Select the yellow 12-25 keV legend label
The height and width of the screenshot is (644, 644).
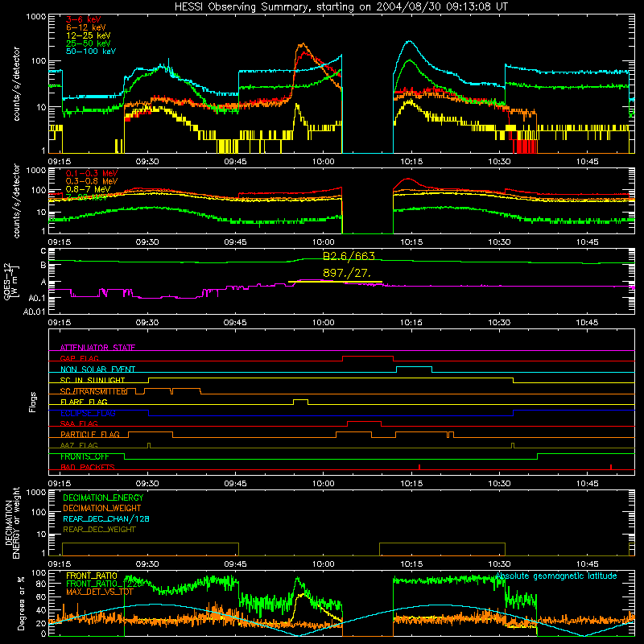click(x=89, y=35)
